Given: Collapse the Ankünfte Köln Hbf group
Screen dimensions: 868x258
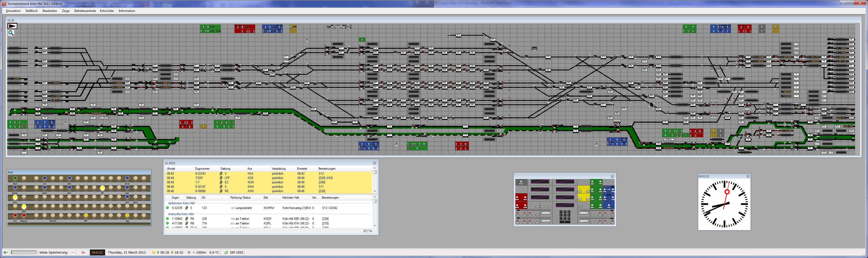Looking at the screenshot, I should tap(181, 214).
